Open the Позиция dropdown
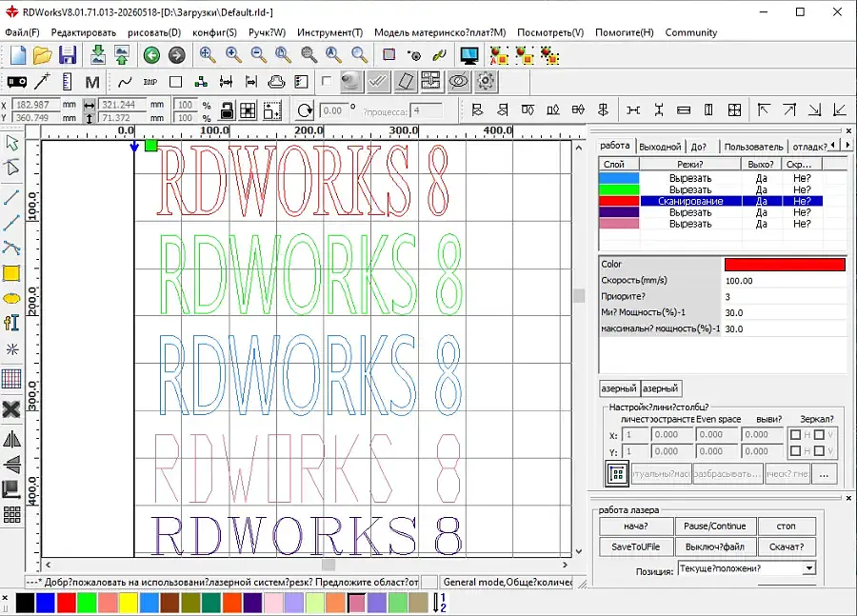Viewport: 857px width, 616px height. 808,568
